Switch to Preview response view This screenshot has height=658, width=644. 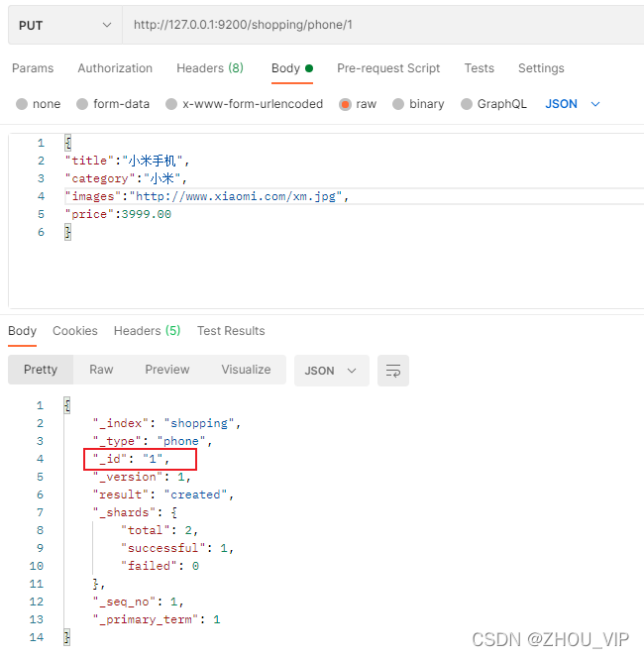(167, 370)
